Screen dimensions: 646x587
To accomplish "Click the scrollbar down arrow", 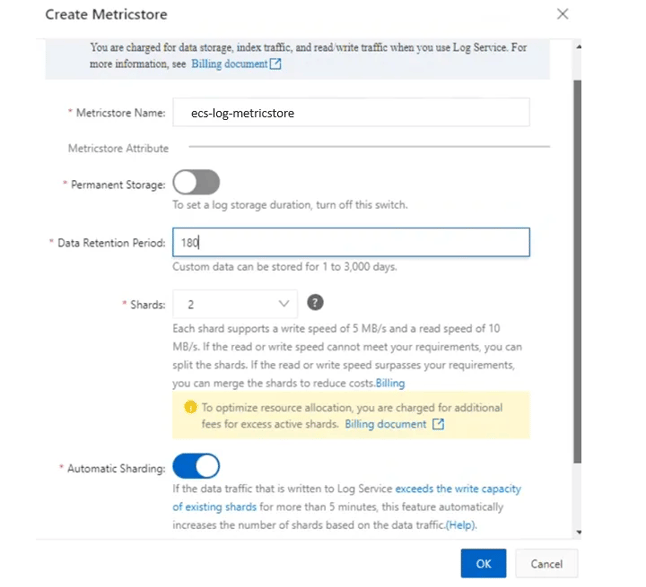I will (579, 532).
